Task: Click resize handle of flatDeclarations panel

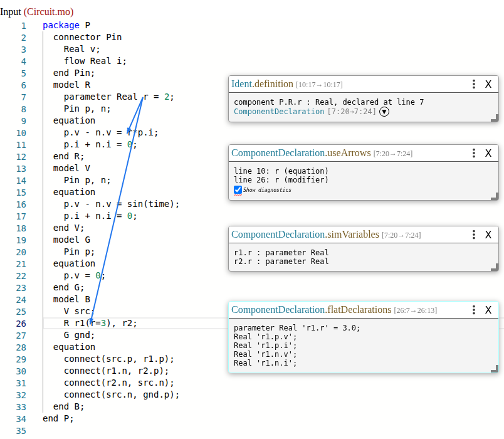Action: pyautogui.click(x=495, y=369)
